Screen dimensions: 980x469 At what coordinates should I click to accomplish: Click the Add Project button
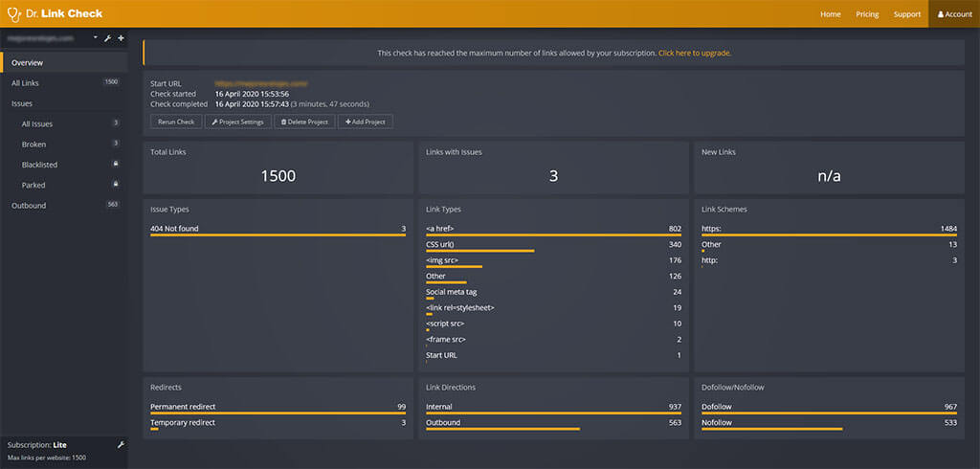[366, 122]
